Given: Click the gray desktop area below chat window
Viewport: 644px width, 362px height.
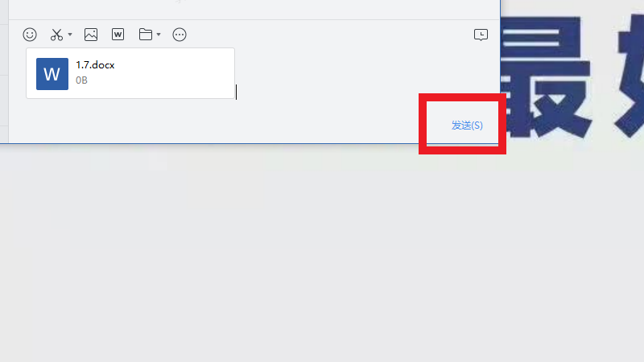Looking at the screenshot, I should tap(322, 254).
